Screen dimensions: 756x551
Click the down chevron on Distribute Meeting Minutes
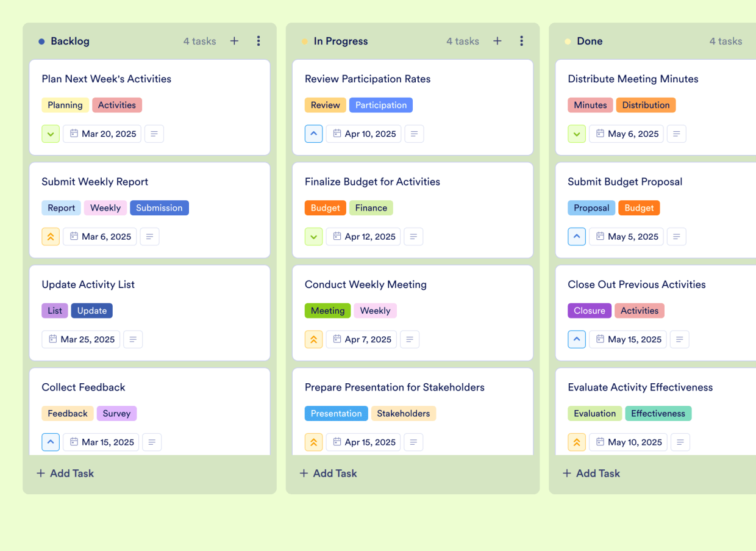click(x=577, y=134)
